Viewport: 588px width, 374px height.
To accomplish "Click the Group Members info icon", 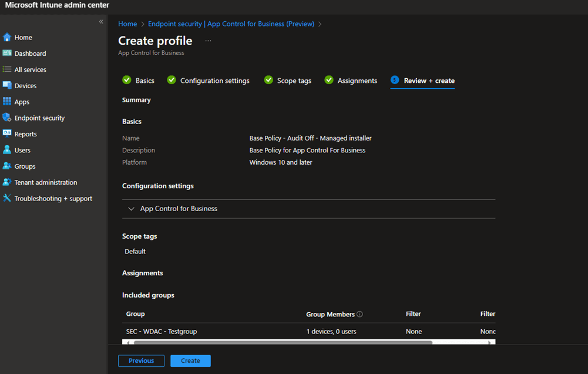I will (359, 314).
